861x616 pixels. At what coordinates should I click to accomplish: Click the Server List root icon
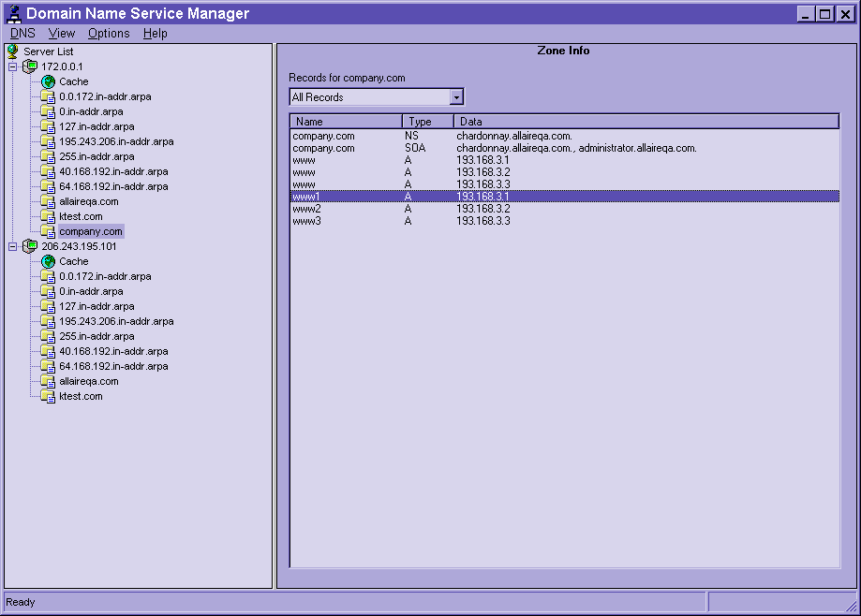[13, 51]
